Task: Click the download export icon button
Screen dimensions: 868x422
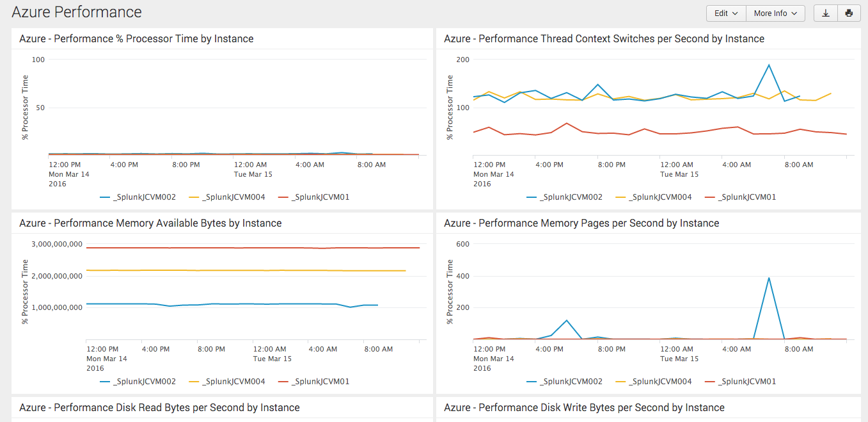Action: point(826,13)
